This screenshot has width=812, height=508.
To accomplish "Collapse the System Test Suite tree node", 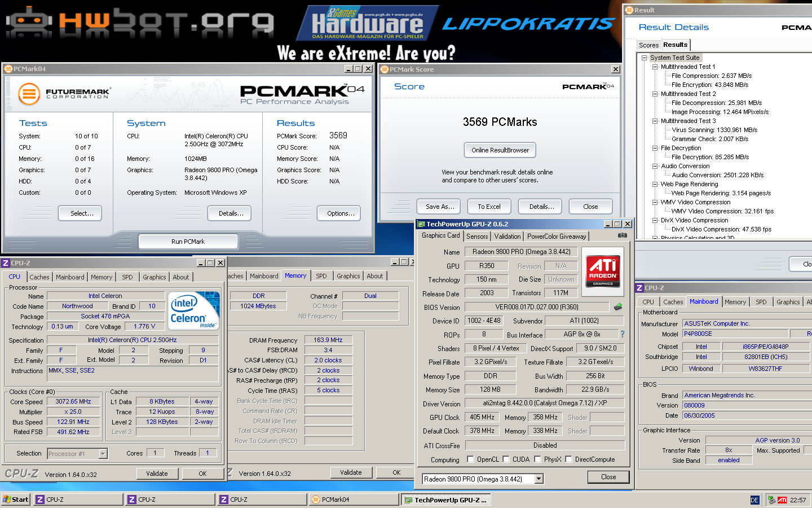I will click(644, 58).
